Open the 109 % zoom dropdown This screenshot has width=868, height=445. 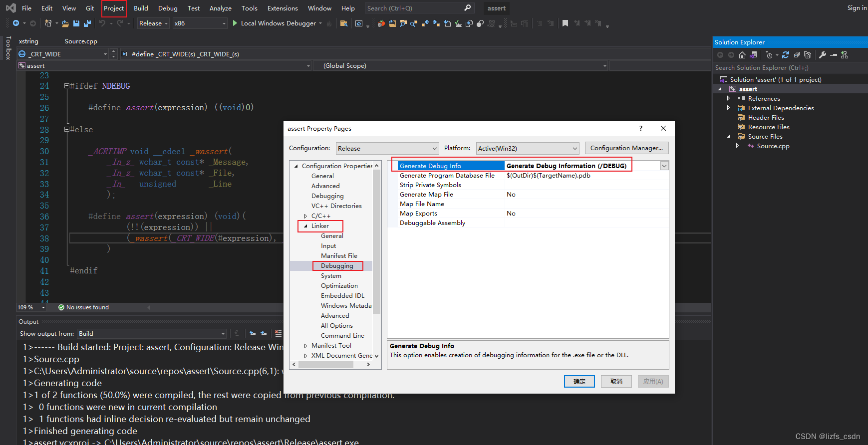click(43, 307)
